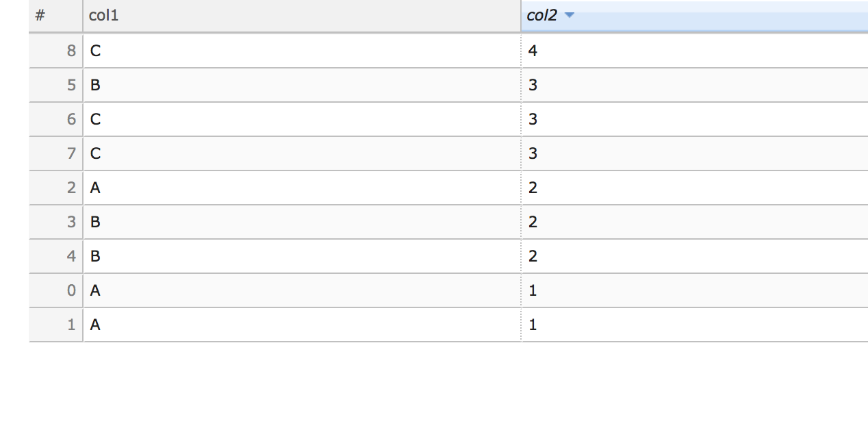Select row number 0
This screenshot has width=868, height=430.
coord(71,290)
